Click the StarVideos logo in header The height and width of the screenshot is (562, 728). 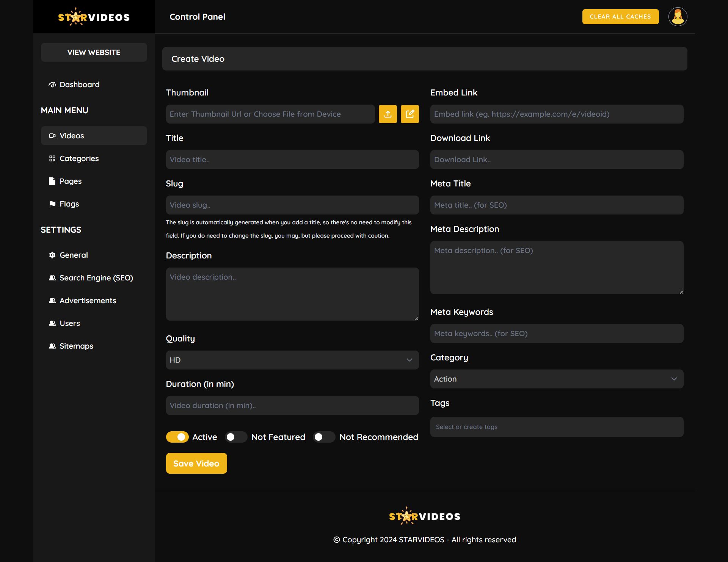pyautogui.click(x=94, y=17)
